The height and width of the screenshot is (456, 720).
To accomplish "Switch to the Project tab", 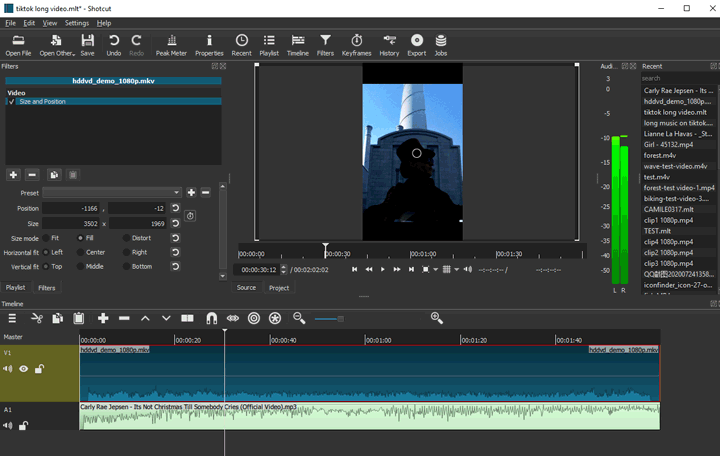I will [279, 287].
